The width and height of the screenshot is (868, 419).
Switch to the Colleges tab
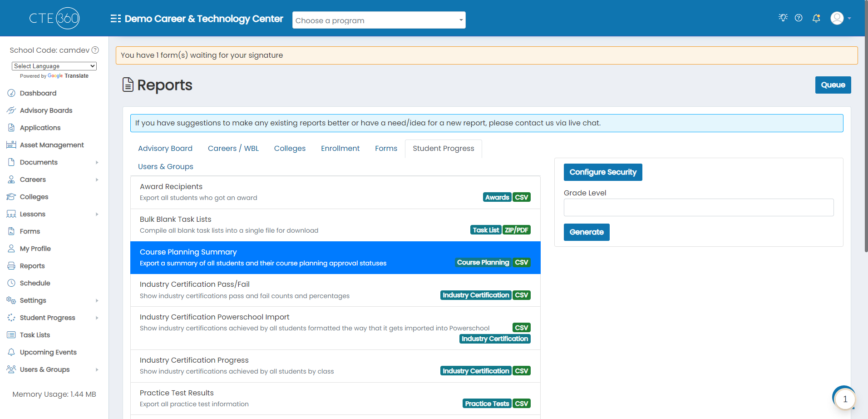pyautogui.click(x=290, y=149)
